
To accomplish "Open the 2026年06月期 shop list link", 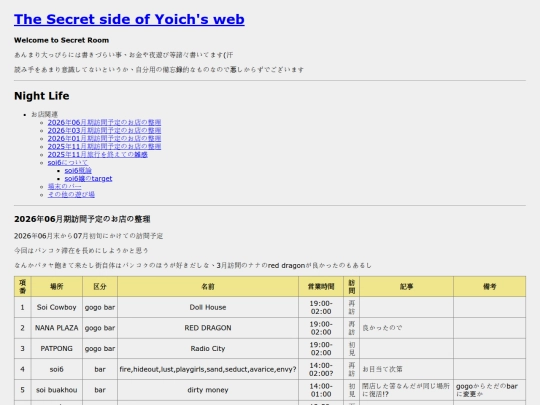I will click(104, 122).
